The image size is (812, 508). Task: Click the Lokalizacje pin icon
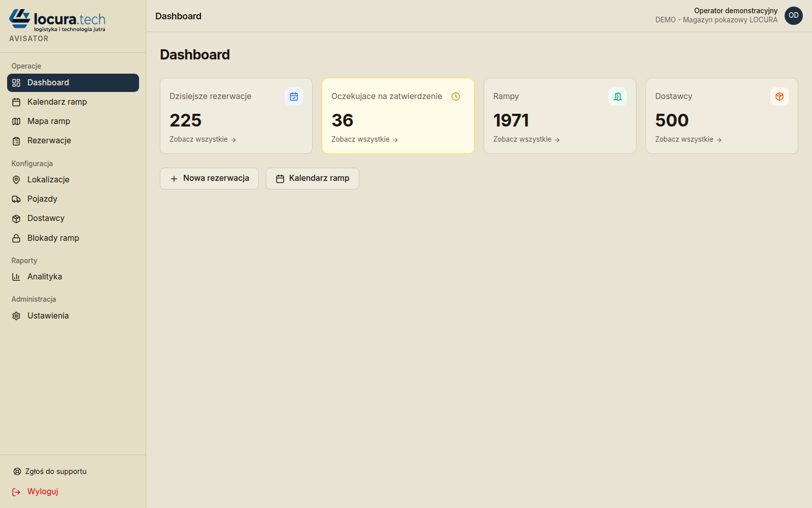point(16,180)
